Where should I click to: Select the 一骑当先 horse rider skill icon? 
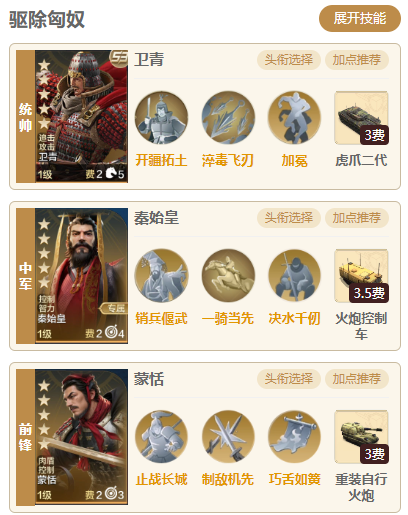coord(228,276)
